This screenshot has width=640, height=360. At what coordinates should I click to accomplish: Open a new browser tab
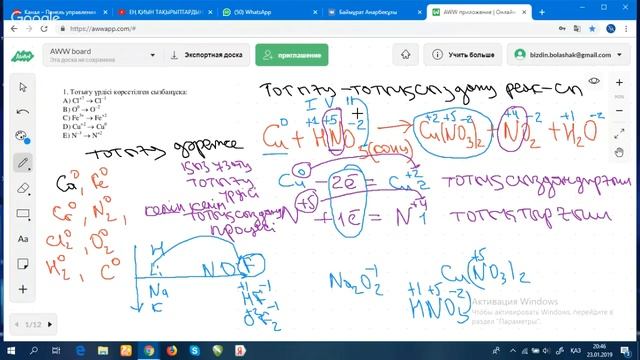tap(542, 12)
